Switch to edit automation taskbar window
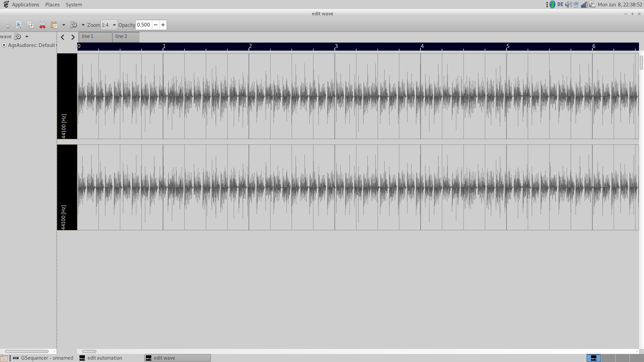This screenshot has width=644, height=362. (x=105, y=358)
